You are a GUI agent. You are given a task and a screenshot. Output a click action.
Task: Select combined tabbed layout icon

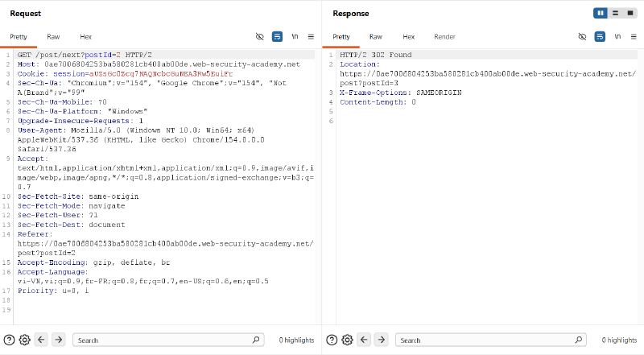pos(630,13)
